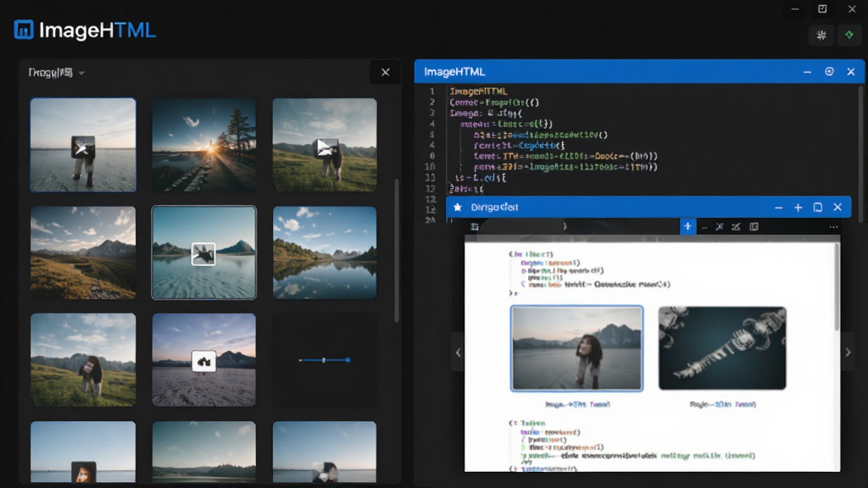Close the starred sub-window
868x488 pixels.
point(837,208)
